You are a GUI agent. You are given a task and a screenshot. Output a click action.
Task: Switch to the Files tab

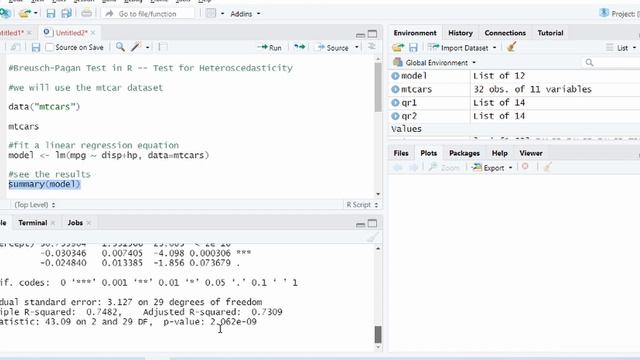[x=401, y=153]
